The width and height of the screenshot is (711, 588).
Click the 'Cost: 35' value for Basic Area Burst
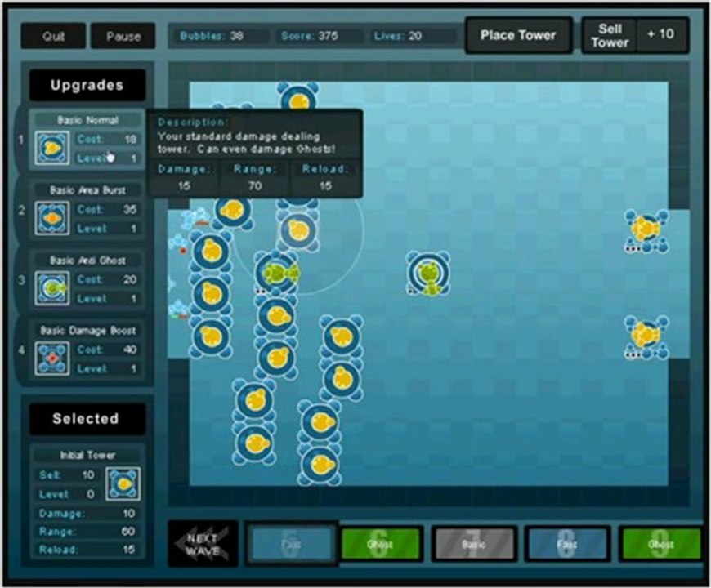click(x=106, y=209)
